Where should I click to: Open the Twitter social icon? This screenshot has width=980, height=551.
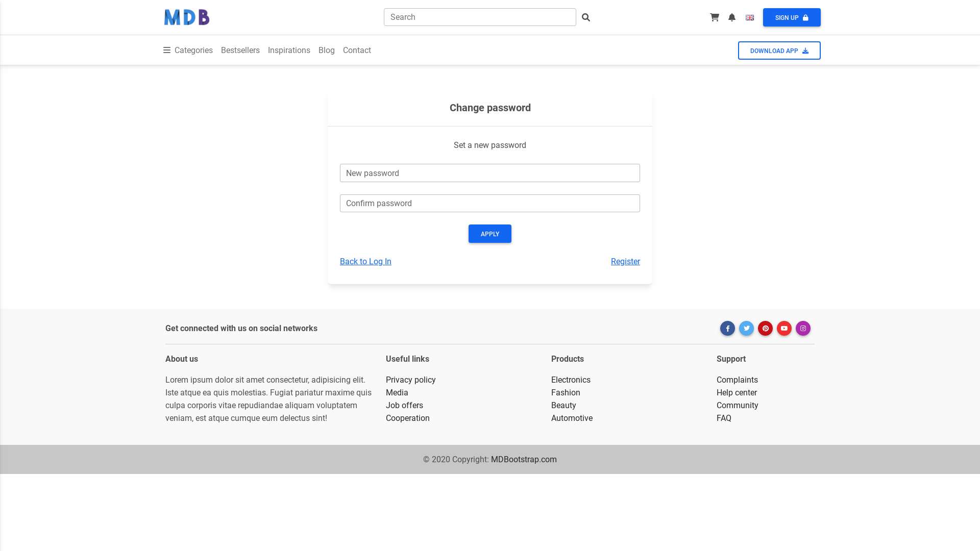point(746,328)
